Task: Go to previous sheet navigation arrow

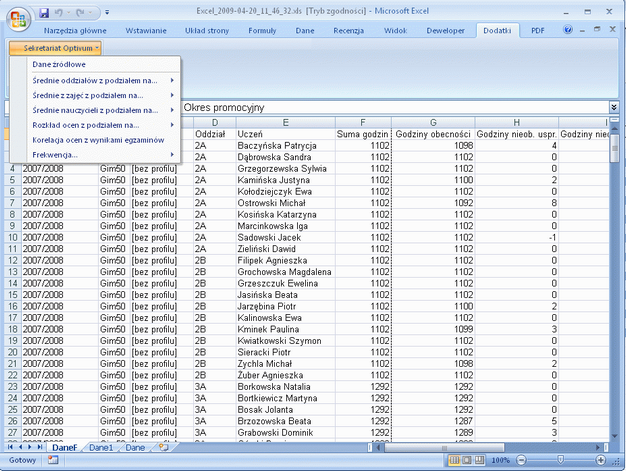Action: point(20,447)
